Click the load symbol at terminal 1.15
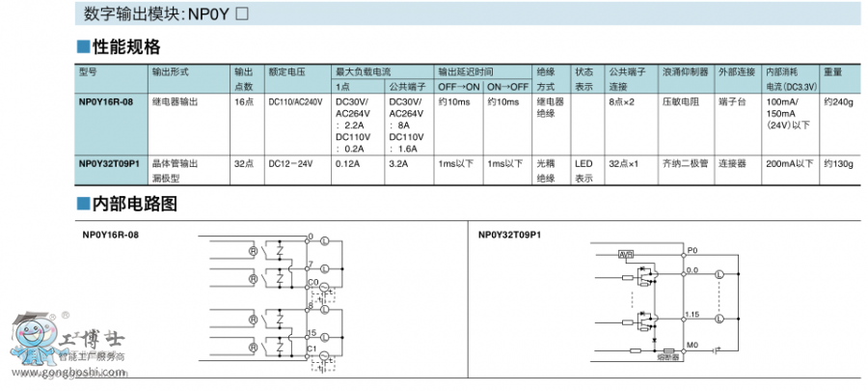 719,320
